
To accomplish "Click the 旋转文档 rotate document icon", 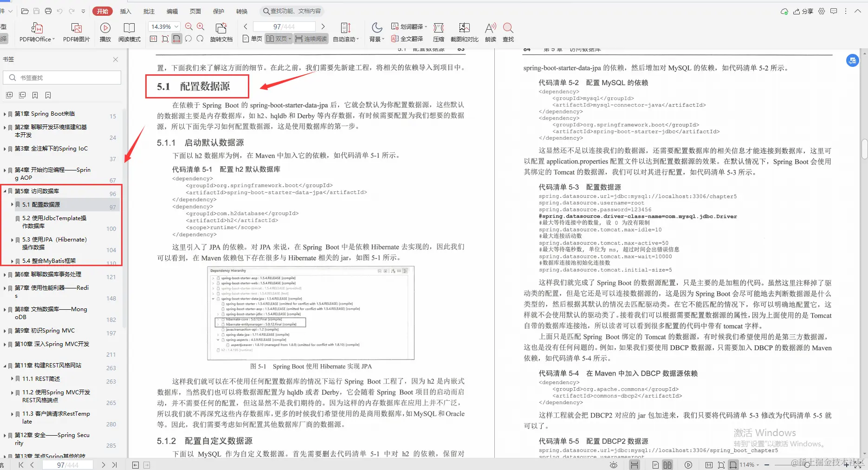I will click(221, 32).
